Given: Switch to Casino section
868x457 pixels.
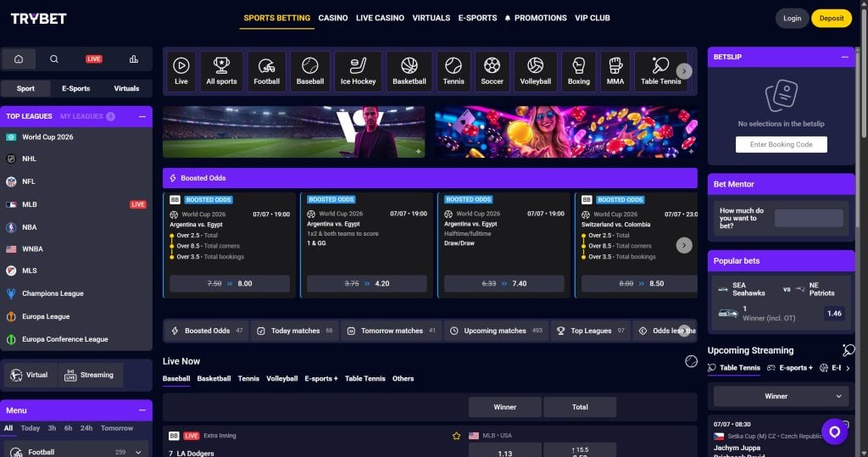Looking at the screenshot, I should click(332, 18).
